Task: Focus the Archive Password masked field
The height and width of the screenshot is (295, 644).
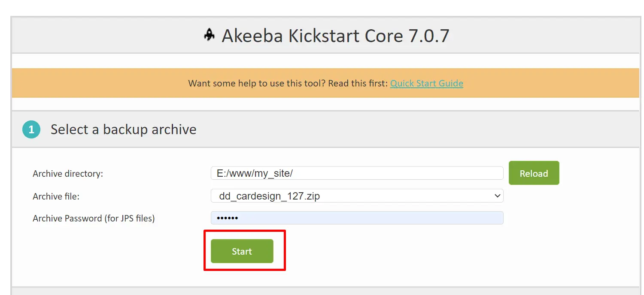Action: [357, 218]
